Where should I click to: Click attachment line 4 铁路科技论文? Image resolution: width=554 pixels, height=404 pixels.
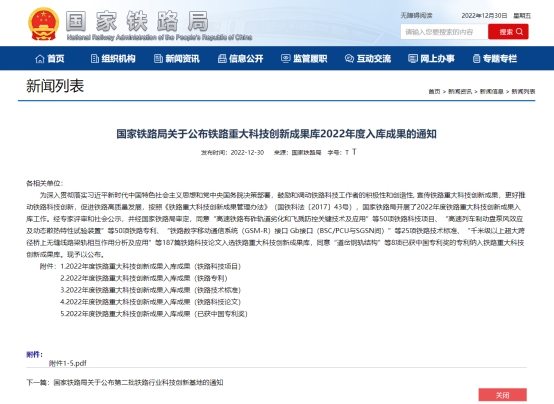151,302
